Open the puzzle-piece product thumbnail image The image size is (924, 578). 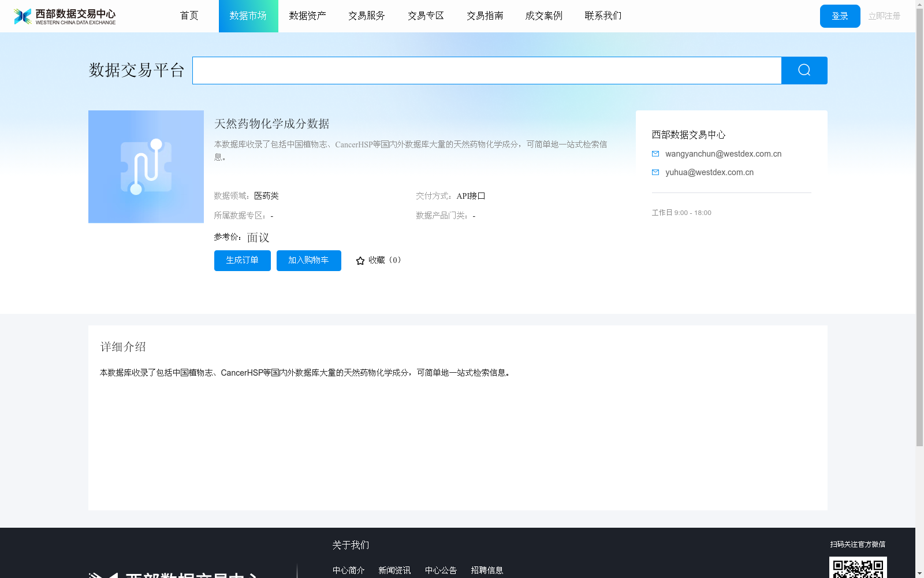coord(146,166)
